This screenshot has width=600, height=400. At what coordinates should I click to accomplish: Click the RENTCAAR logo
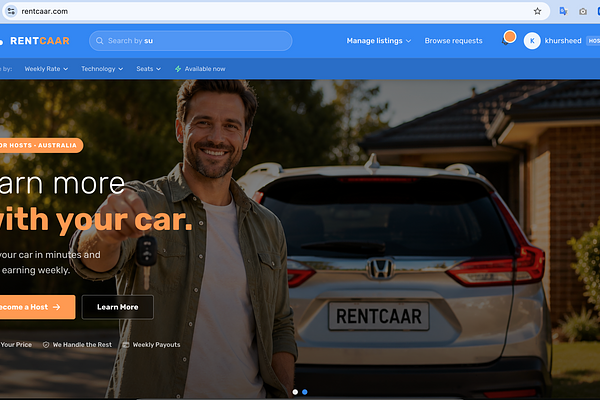click(x=36, y=41)
